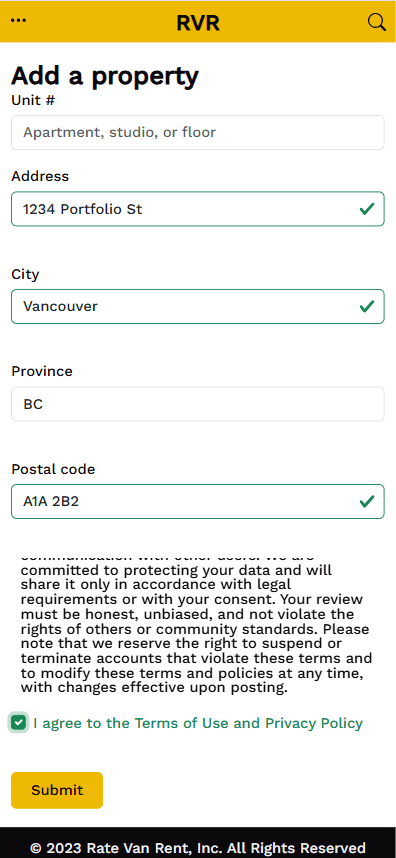Screen dimensions: 396x858
Task: Click the green checkmark in the City field
Action: (367, 306)
